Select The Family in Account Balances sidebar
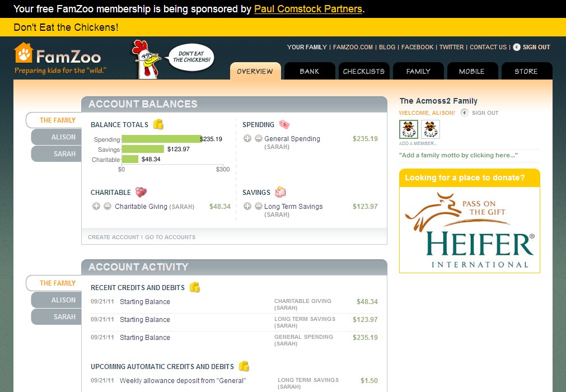The width and height of the screenshot is (566, 392). click(54, 120)
